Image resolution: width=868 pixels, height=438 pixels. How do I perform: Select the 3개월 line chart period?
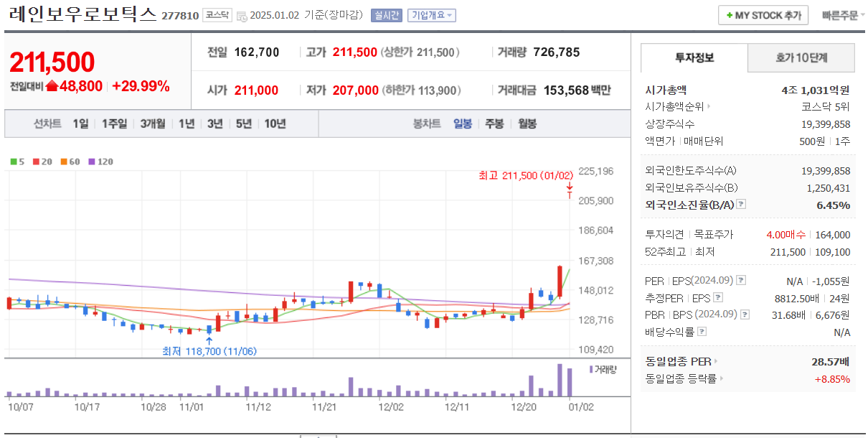click(153, 124)
